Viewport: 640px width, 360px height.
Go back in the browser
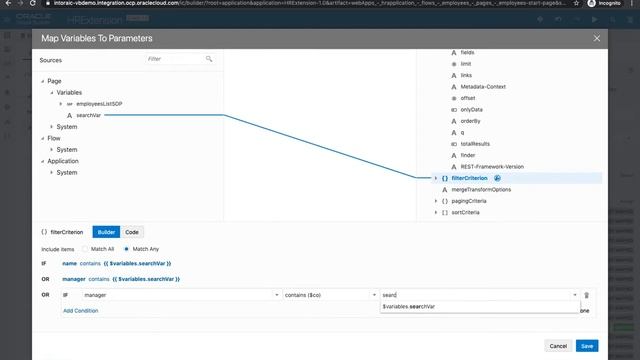pyautogui.click(x=8, y=3)
